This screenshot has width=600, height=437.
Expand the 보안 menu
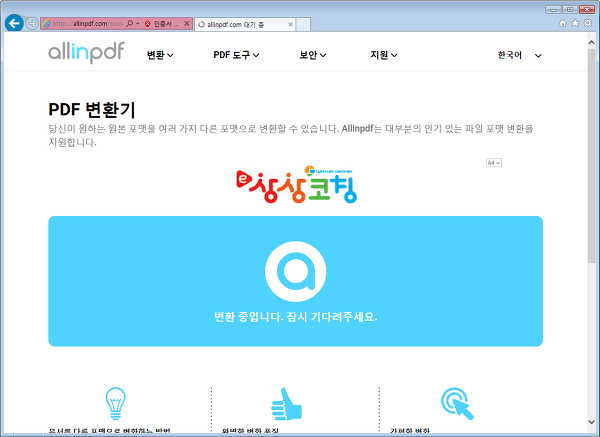click(x=313, y=55)
